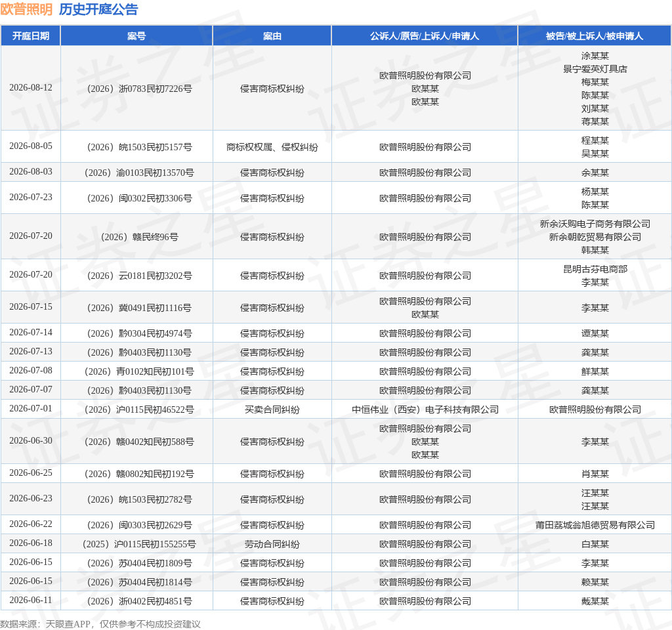Select case (2025)沪0115民初155255号
Viewport: 672px width, 630px height.
pyautogui.click(x=139, y=544)
